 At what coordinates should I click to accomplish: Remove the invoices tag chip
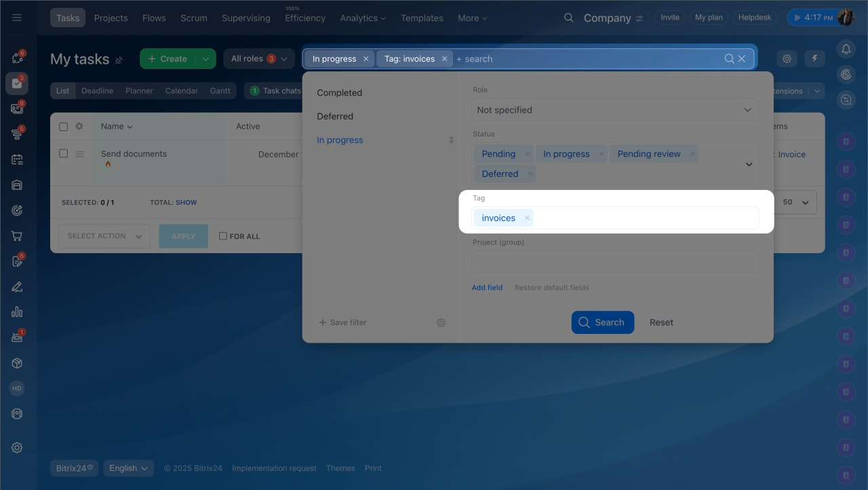[527, 218]
